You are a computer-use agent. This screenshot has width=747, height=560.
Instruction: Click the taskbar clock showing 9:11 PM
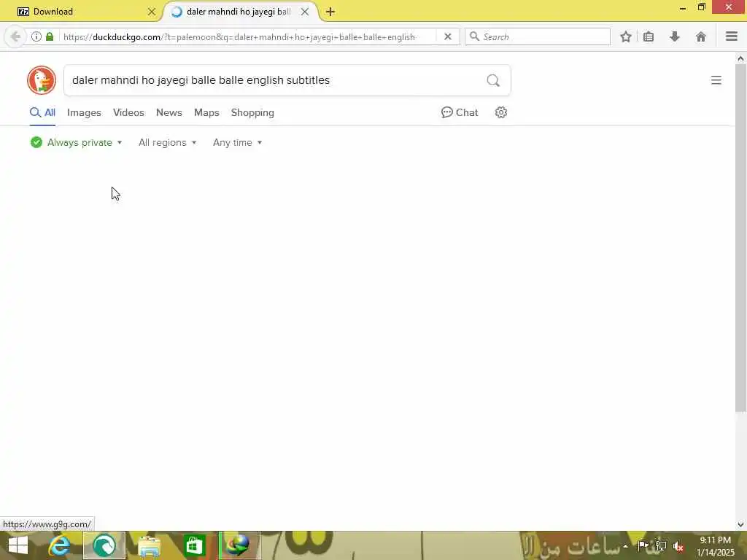pos(715,546)
